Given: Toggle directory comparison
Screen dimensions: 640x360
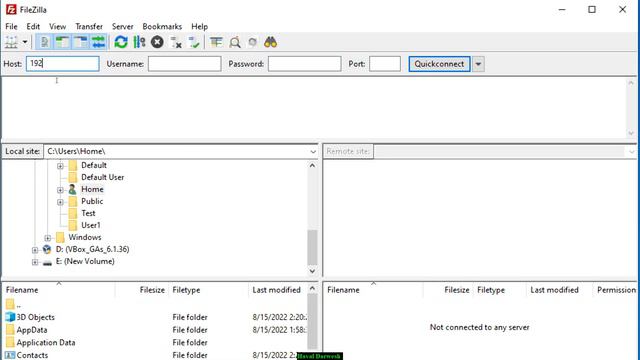Looking at the screenshot, I should [235, 42].
